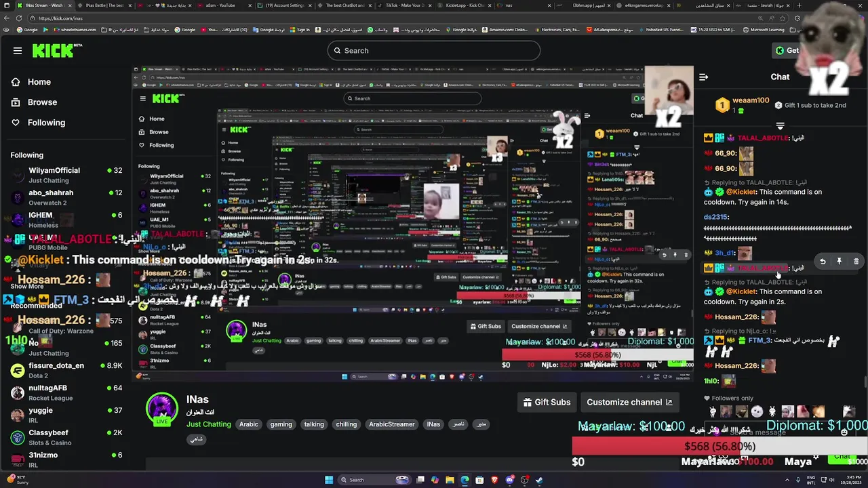This screenshot has width=868, height=488.
Task: Click the browser address bar
Action: (407, 18)
